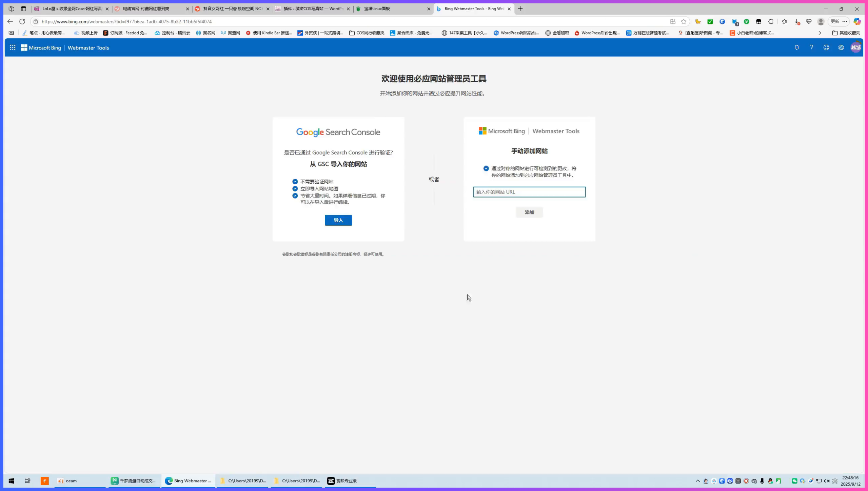Reload the page with the refresh icon
868x491 pixels.
[22, 21]
